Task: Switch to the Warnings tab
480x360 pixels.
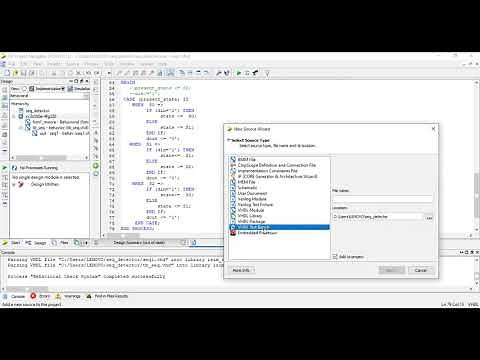Action: click(x=68, y=296)
